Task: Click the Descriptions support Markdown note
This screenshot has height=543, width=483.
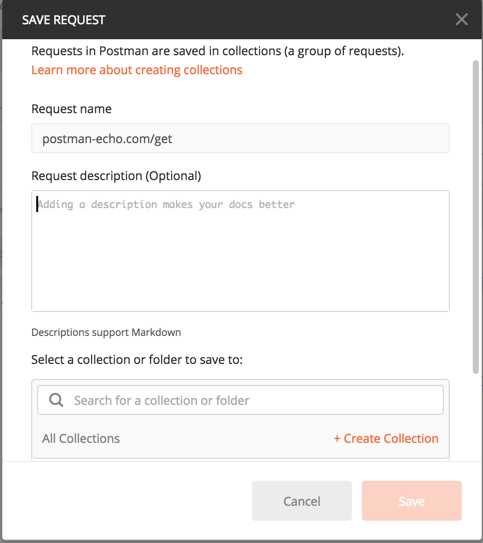Action: [106, 332]
